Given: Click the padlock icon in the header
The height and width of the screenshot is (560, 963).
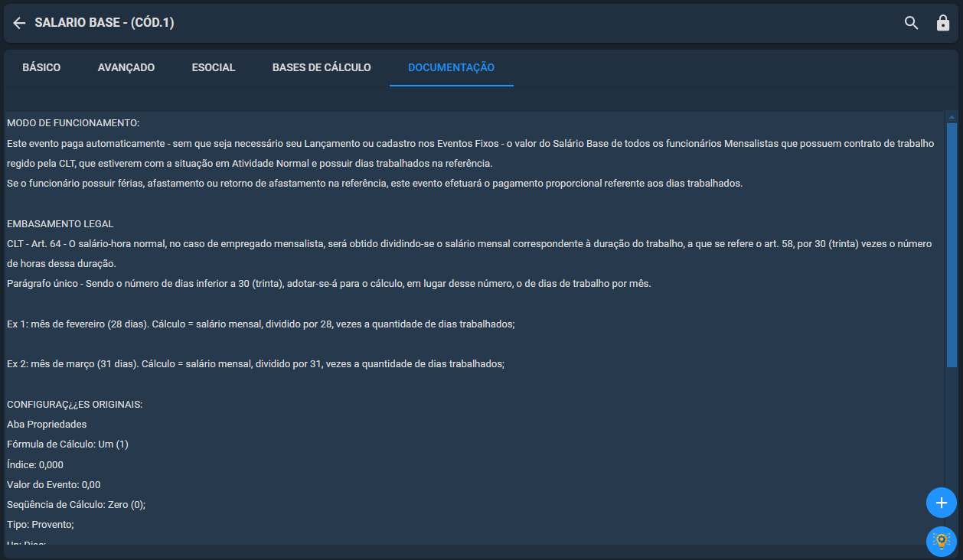Looking at the screenshot, I should pos(943,23).
